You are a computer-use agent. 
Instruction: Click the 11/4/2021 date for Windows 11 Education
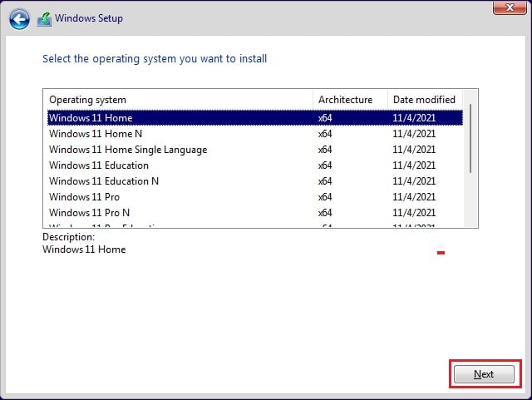(x=414, y=165)
